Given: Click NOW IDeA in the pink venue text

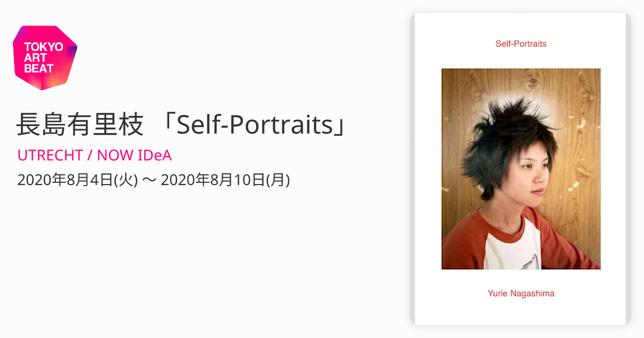Looking at the screenshot, I should coord(134,155).
